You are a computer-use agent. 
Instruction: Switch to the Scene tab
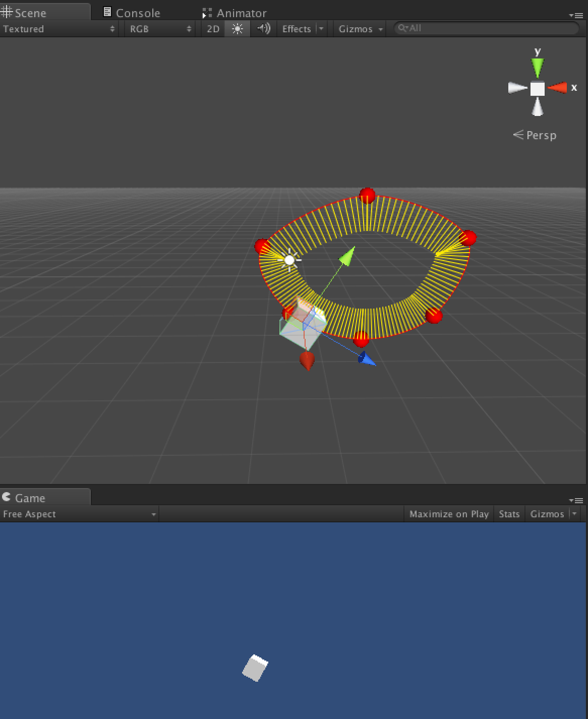[44, 12]
